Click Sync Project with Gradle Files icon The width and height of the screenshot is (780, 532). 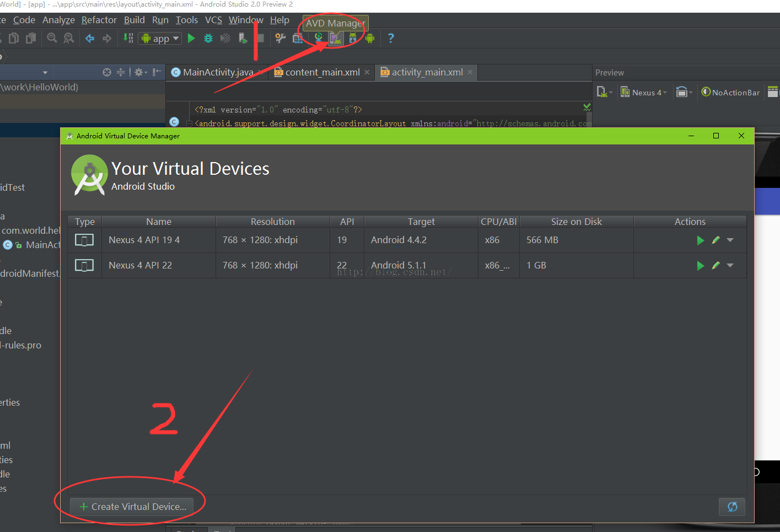tap(319, 38)
